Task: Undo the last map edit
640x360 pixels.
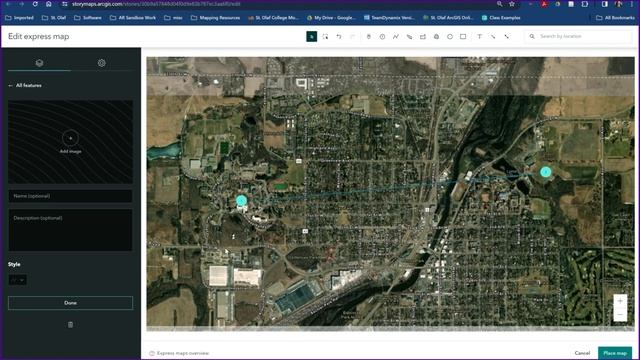Action: tap(339, 37)
